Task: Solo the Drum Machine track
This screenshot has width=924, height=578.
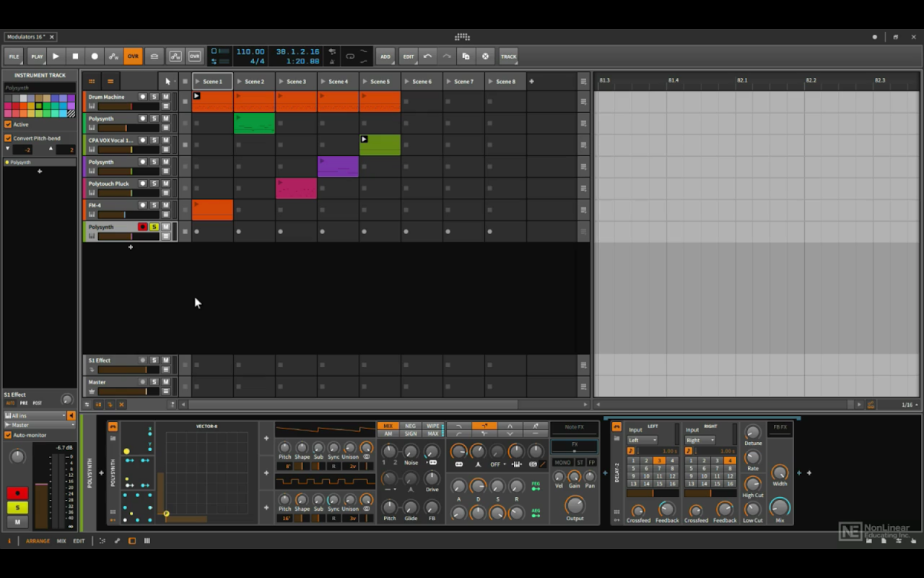Action: [x=154, y=97]
